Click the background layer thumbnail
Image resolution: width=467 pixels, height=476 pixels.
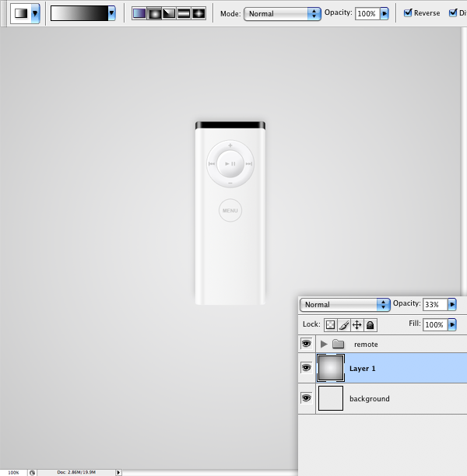[x=331, y=398]
